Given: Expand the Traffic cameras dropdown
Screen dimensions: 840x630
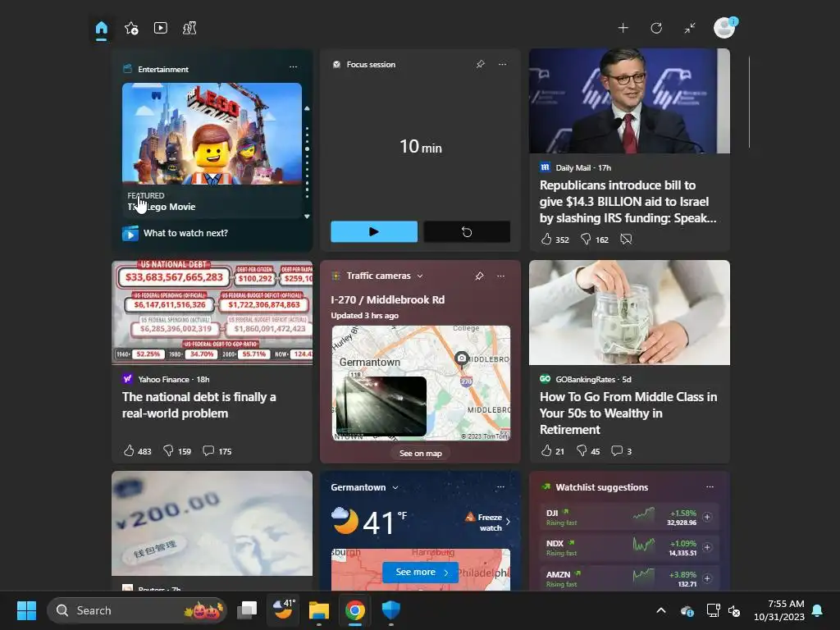Looking at the screenshot, I should (x=420, y=276).
